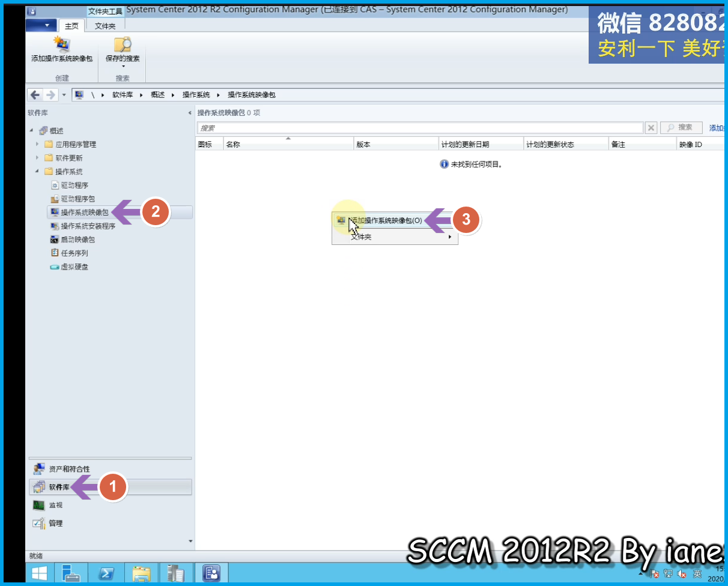
Task: Sort by the 图标 column header
Action: pyautogui.click(x=210, y=145)
